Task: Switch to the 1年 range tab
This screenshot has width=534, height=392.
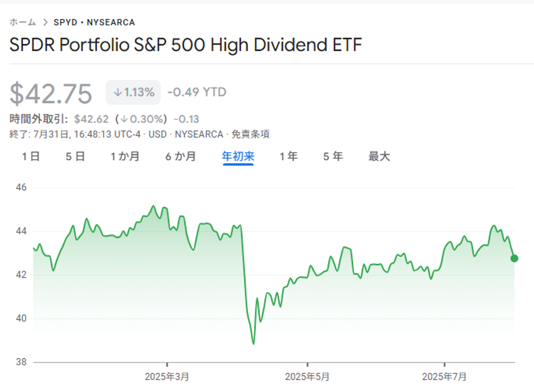Action: click(x=288, y=156)
